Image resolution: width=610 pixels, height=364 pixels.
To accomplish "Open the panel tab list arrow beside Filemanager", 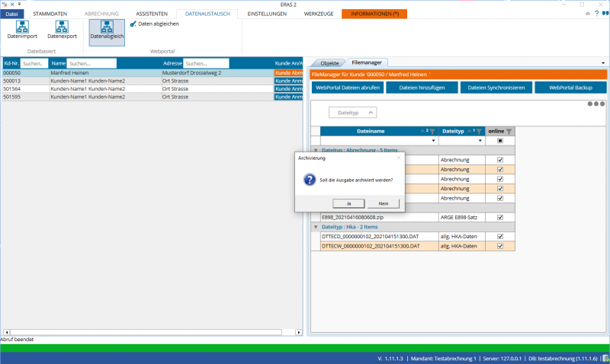I will tap(603, 63).
